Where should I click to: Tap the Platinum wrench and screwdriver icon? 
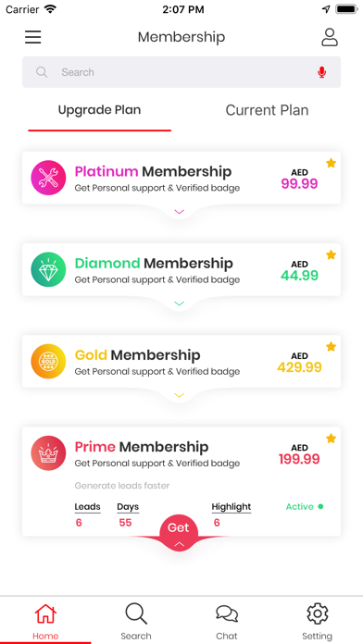tap(48, 178)
